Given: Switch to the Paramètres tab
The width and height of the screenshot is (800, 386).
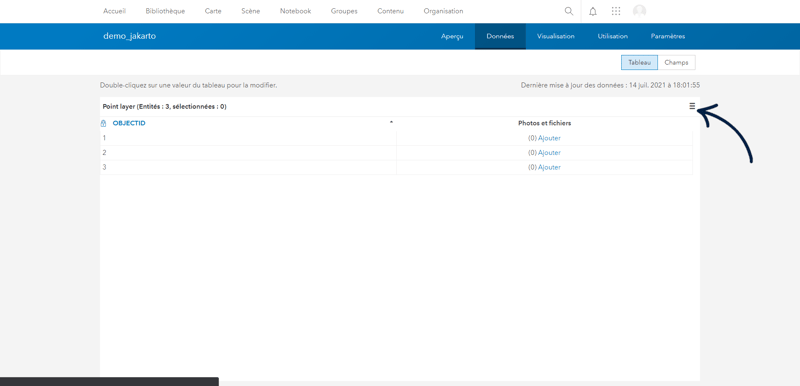Looking at the screenshot, I should pos(668,36).
